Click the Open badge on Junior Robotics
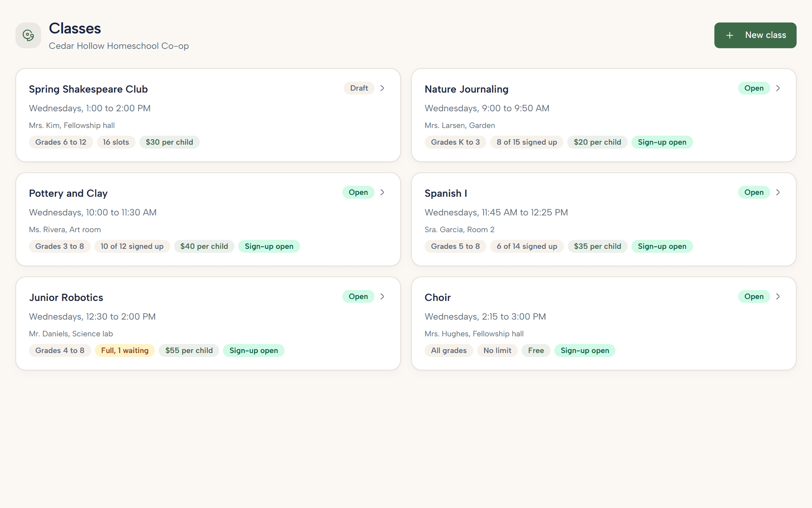Viewport: 812px width, 508px height. (x=358, y=296)
